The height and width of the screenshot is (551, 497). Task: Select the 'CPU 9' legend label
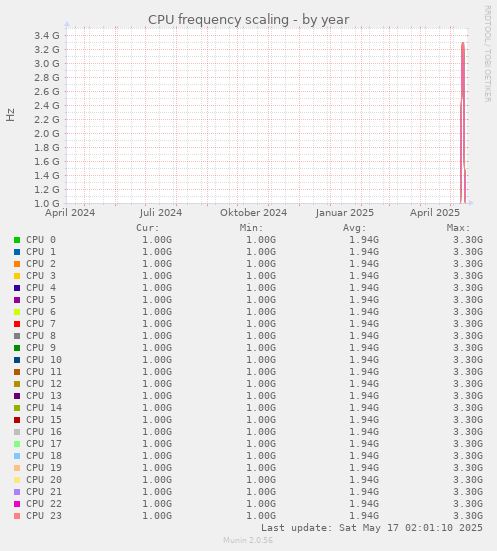(41, 348)
